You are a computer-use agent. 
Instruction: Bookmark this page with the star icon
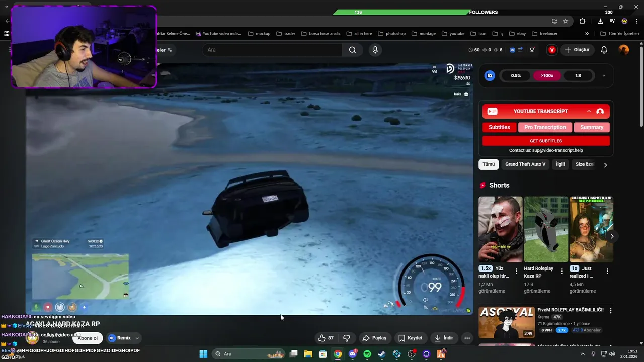[566, 21]
